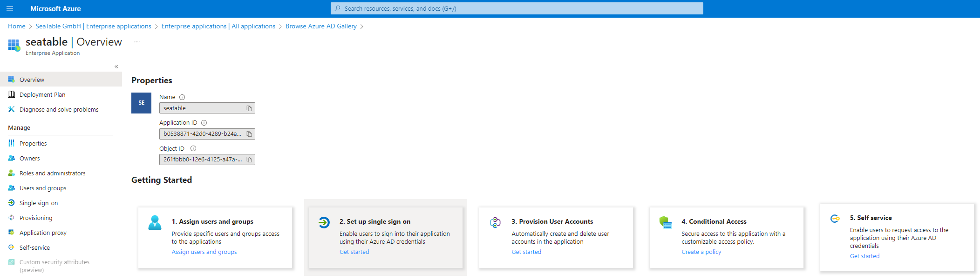The width and height of the screenshot is (980, 280).
Task: Click the Roles and administrators icon
Action: pyautogui.click(x=11, y=173)
